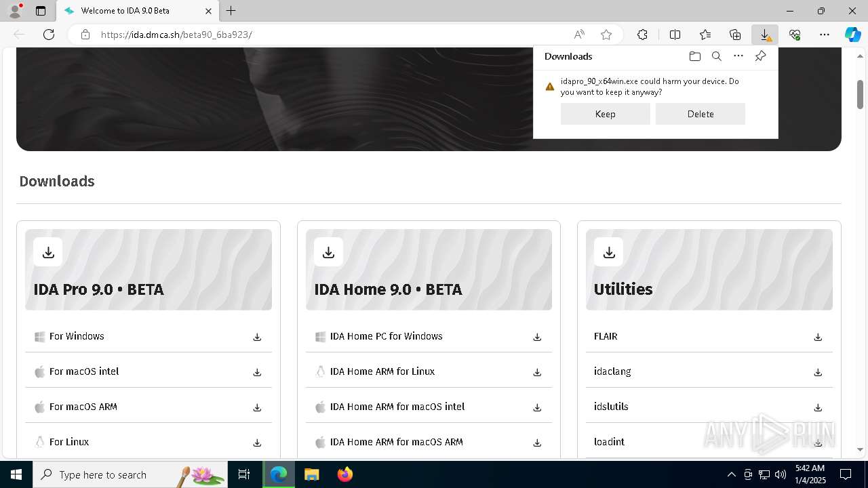Open tab actions menu icon
Image resolution: width=868 pixels, height=488 pixels.
(x=41, y=11)
